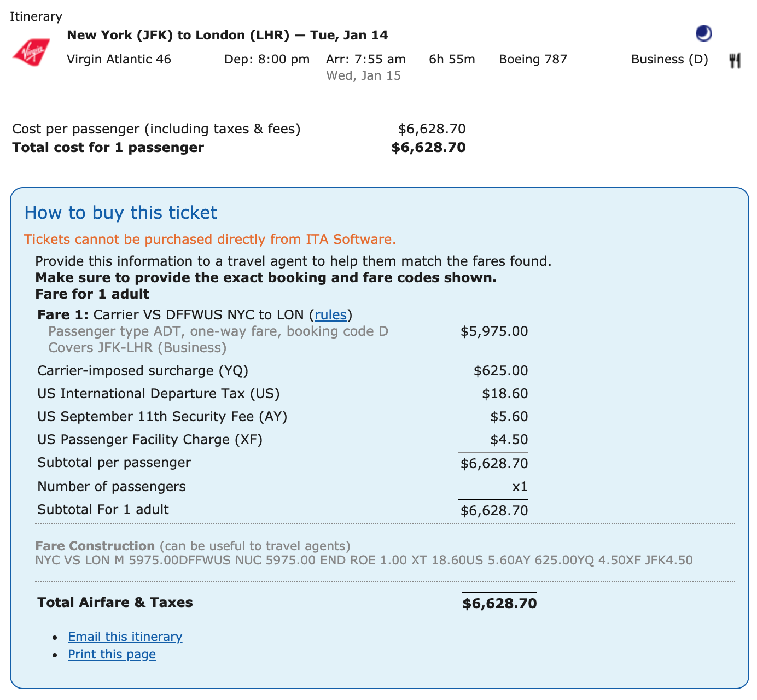Viewport: 757px width, 700px height.
Task: Click the Total cost for 1 passenger amount
Action: [428, 147]
